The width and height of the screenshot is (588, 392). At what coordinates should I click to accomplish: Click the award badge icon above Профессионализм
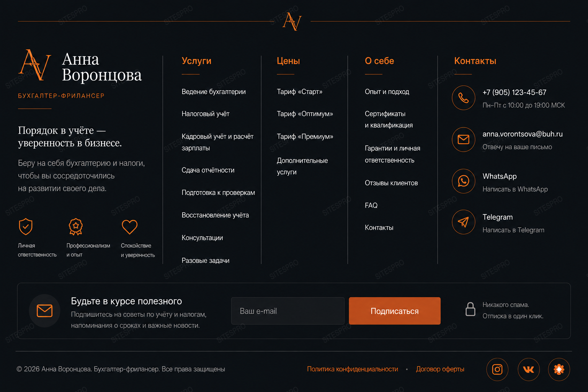(75, 227)
